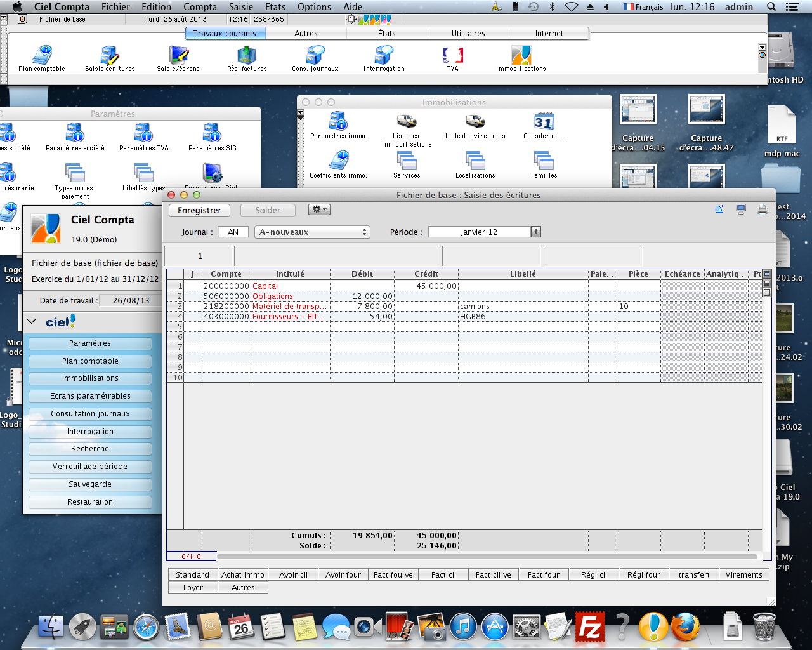Open Paramètres TVA icon

click(143, 133)
